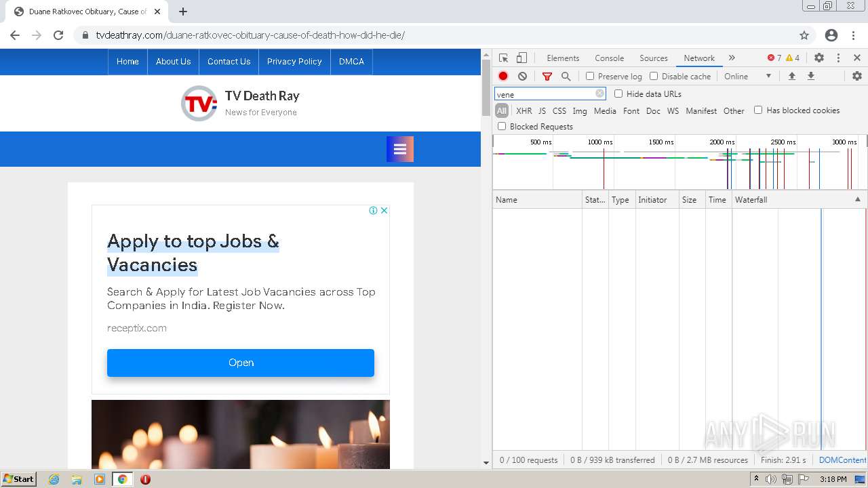Open Chrome's three-dot main menu
868x488 pixels.
point(853,35)
